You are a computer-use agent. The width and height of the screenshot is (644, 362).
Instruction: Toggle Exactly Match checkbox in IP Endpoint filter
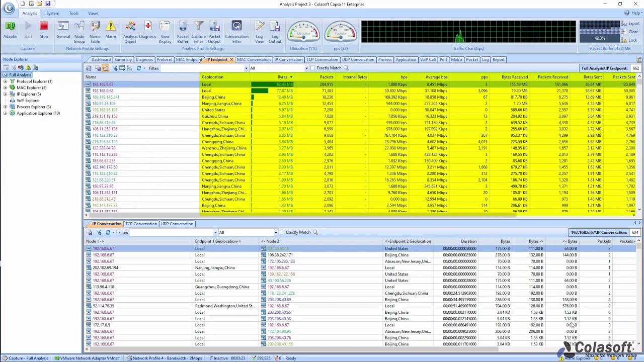coord(313,68)
